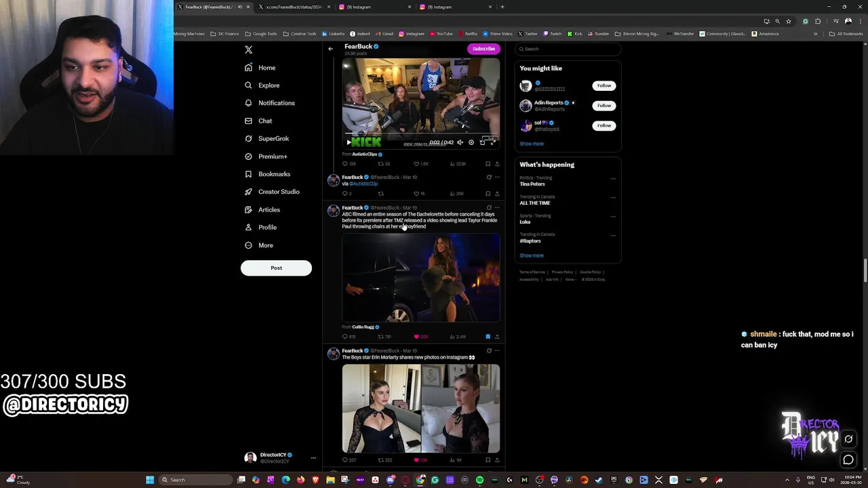Click the X Search input field
Image resolution: width=868 pixels, height=488 pixels.
[568, 49]
